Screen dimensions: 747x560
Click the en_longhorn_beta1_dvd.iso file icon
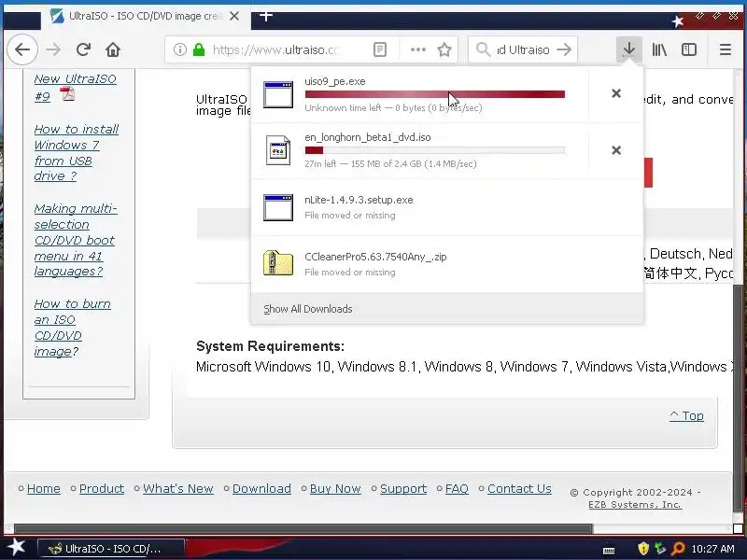[x=278, y=150]
